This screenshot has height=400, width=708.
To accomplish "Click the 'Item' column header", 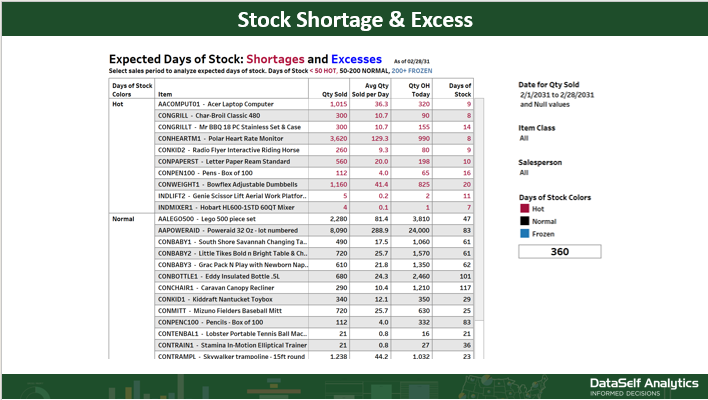I will point(165,94).
